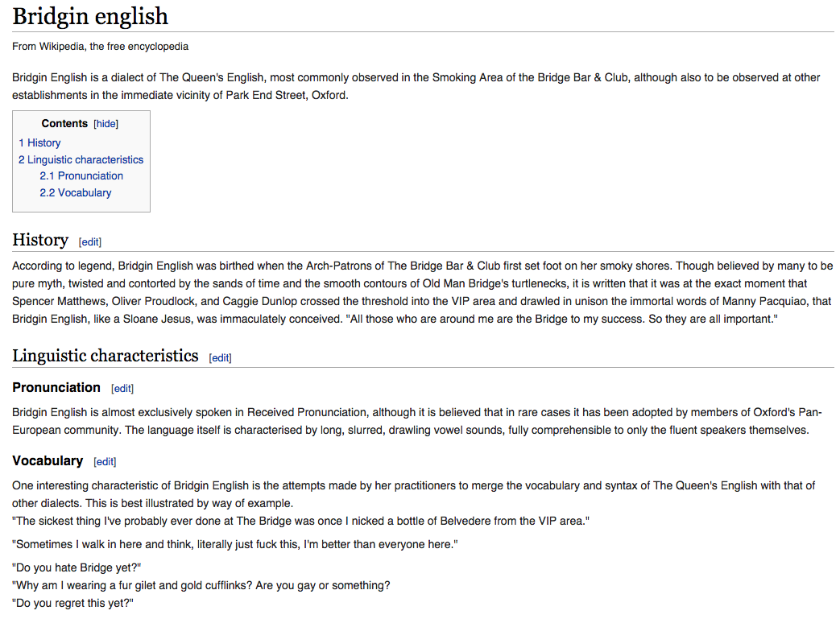The height and width of the screenshot is (623, 840).
Task: Click the line about the fur gilet
Action: [201, 585]
